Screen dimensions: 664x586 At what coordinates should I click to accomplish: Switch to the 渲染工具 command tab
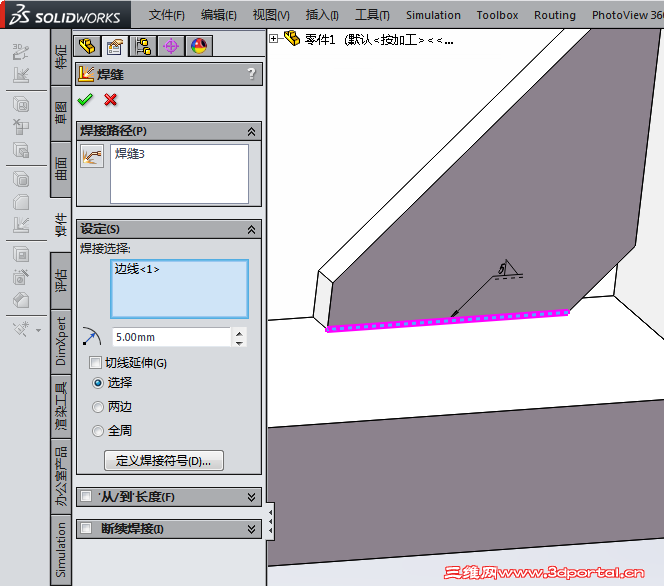tap(61, 406)
